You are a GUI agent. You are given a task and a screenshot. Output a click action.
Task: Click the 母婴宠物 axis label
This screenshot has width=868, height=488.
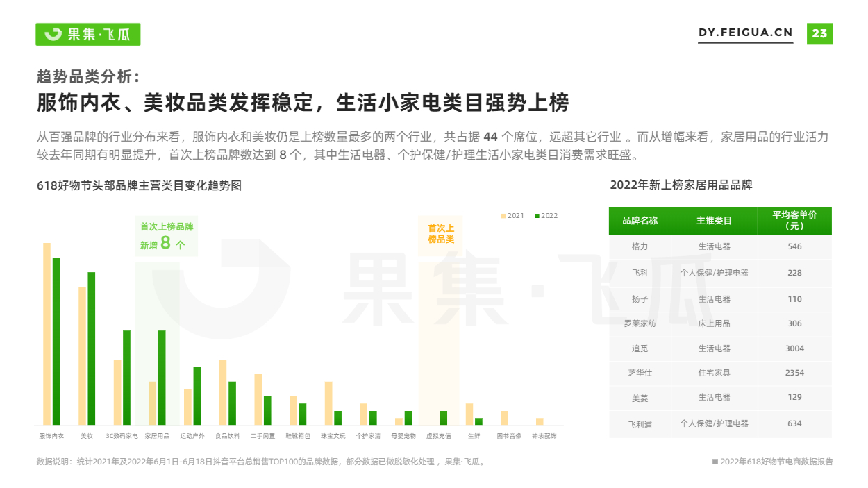tap(403, 436)
